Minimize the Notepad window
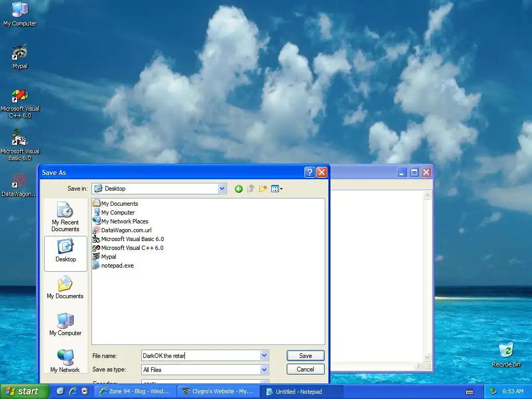 [x=402, y=172]
